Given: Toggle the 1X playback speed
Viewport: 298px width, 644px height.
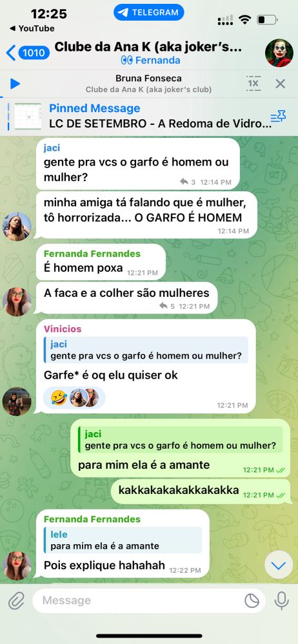Looking at the screenshot, I should [x=253, y=83].
